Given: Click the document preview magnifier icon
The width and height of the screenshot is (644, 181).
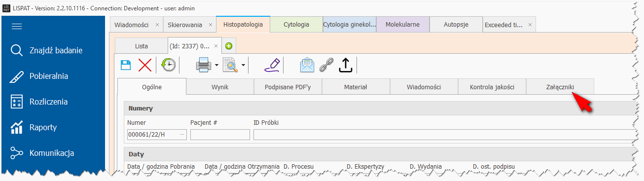Looking at the screenshot, I should [x=231, y=65].
